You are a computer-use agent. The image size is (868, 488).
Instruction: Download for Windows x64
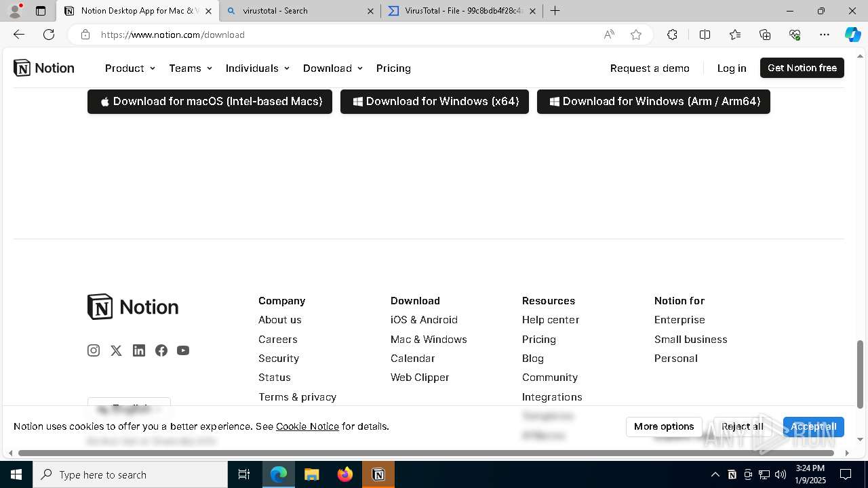click(435, 102)
